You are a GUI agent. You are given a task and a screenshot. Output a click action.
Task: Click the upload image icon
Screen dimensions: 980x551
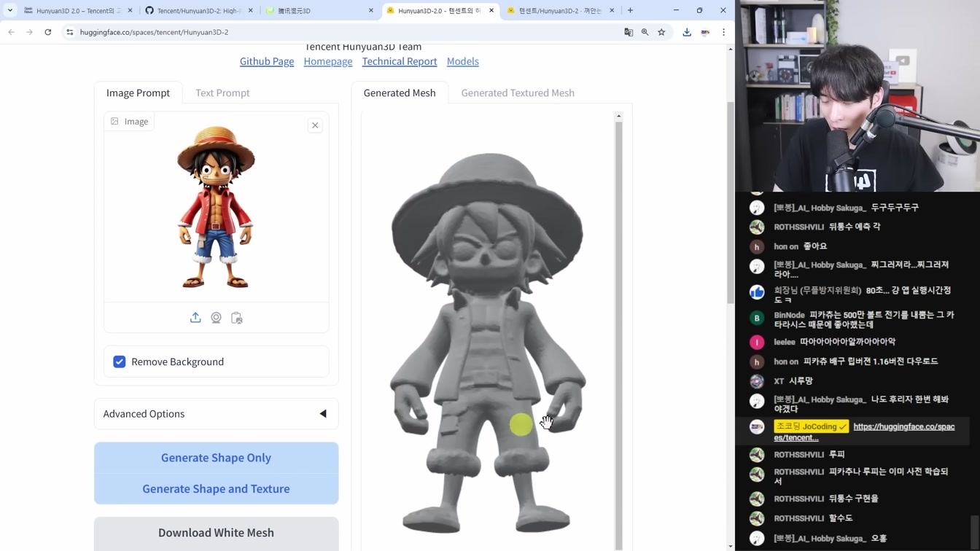tap(195, 318)
